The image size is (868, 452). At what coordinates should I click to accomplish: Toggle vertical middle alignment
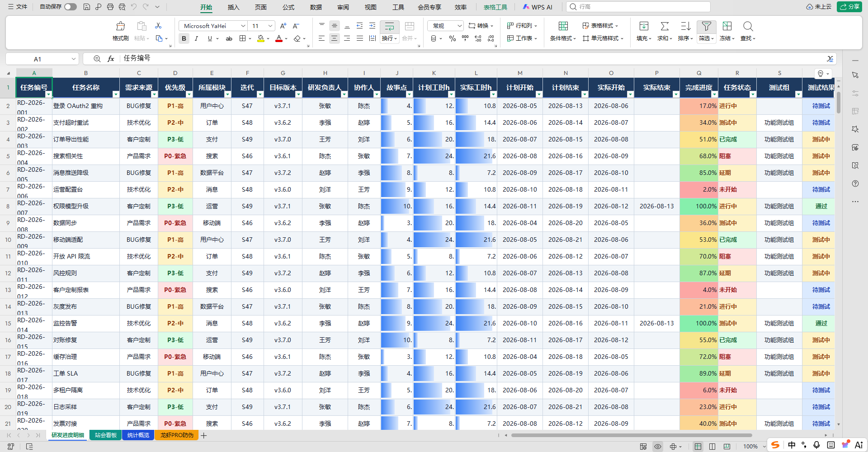[334, 26]
